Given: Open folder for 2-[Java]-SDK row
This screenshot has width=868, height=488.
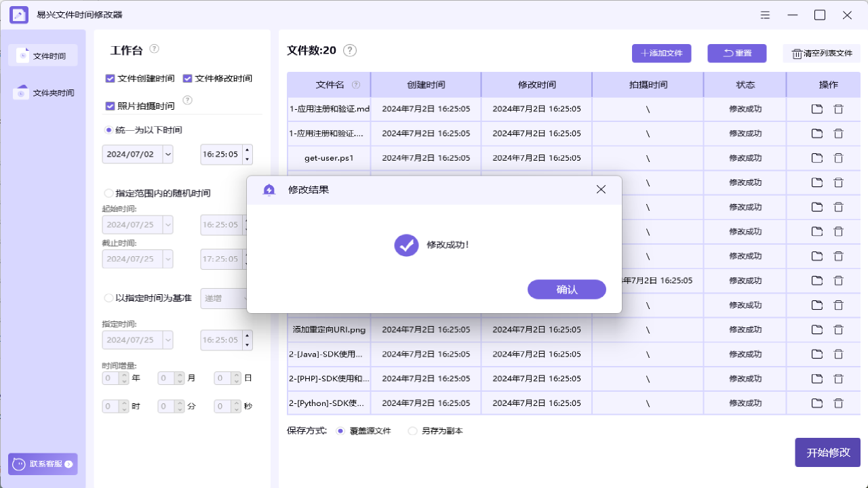Looking at the screenshot, I should pos(817,354).
